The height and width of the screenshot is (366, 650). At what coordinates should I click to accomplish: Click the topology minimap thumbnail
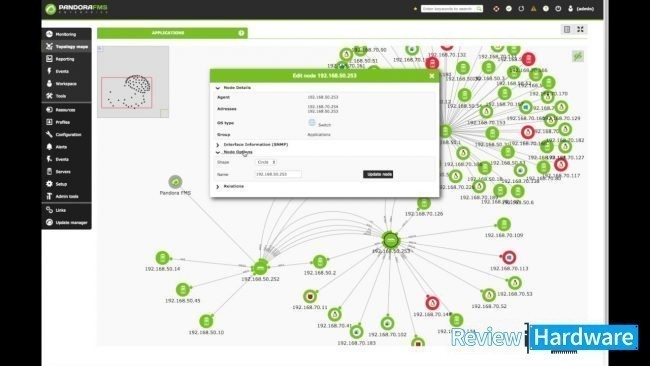coord(133,82)
